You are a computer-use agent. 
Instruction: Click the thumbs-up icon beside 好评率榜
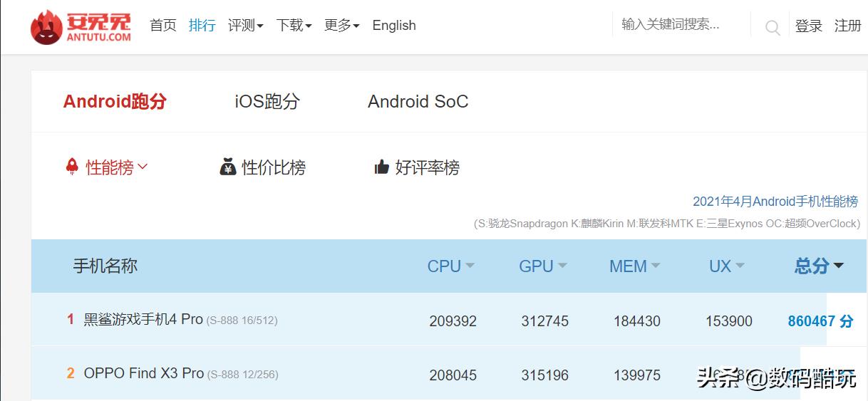pyautogui.click(x=382, y=167)
